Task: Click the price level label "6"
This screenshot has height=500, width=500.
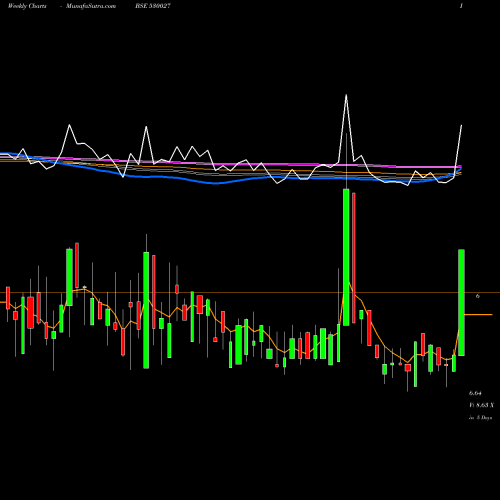Action: pyautogui.click(x=478, y=296)
